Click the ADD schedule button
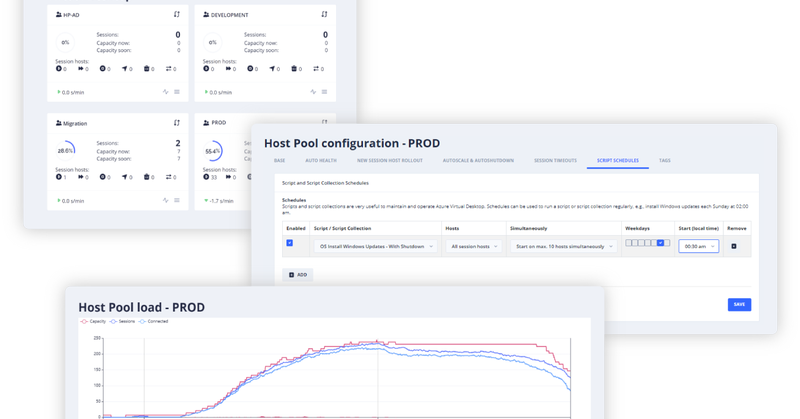This screenshot has height=419, width=800. tap(297, 275)
